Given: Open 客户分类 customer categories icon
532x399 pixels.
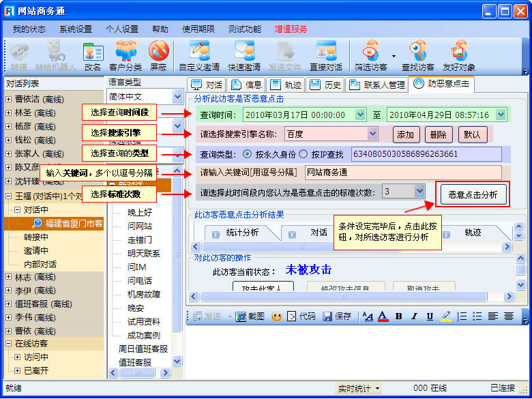Looking at the screenshot, I should coord(125,56).
